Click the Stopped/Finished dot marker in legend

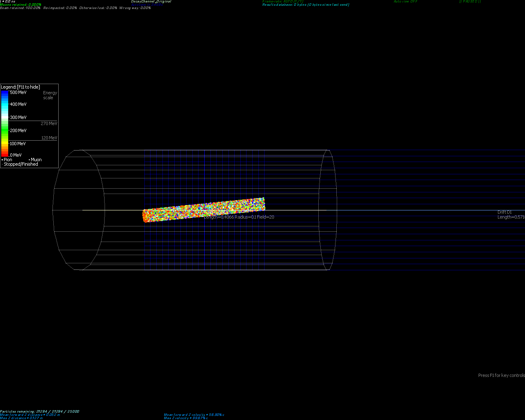click(x=2, y=164)
